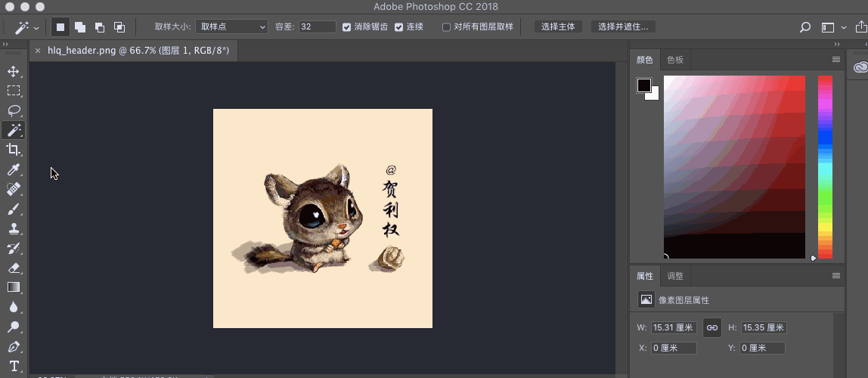Screen dimensions: 868x378
Task: Switch to 颜色 tab
Action: pyautogui.click(x=644, y=60)
